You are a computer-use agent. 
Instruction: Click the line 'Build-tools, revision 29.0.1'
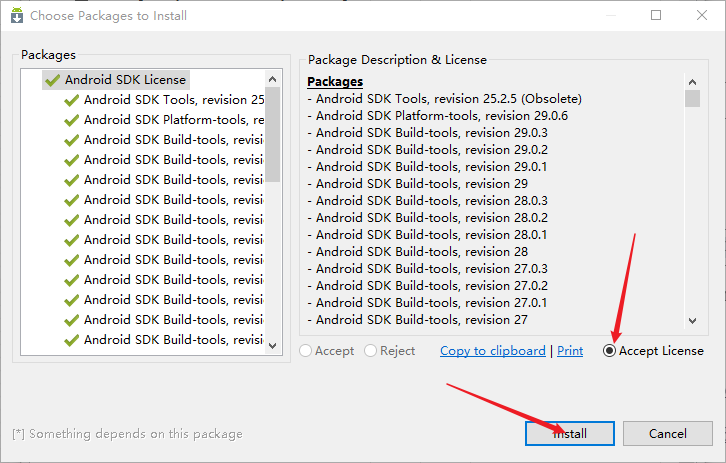pyautogui.click(x=427, y=167)
